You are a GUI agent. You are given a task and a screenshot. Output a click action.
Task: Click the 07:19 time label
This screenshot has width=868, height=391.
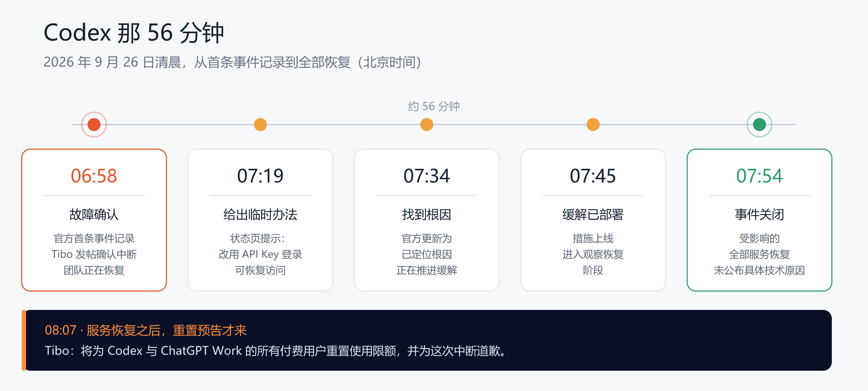(x=260, y=176)
